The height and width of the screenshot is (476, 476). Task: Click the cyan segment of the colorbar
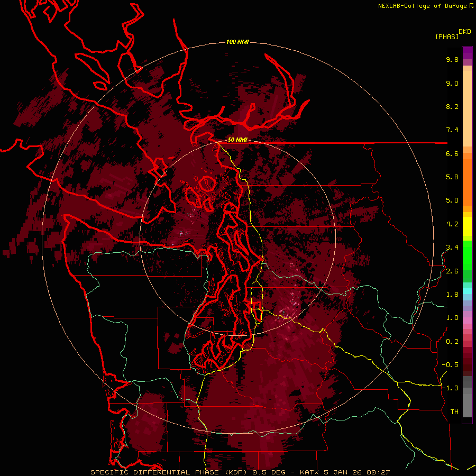[467, 291]
